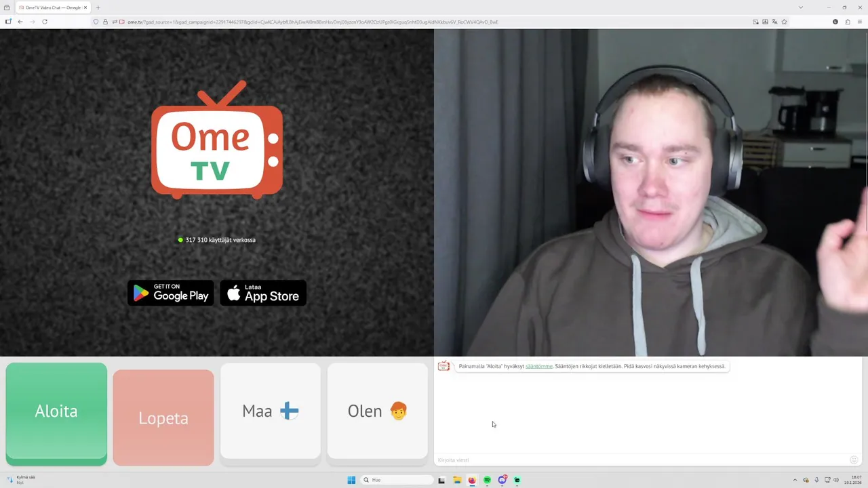Open the sääntömme rules link

[539, 366]
